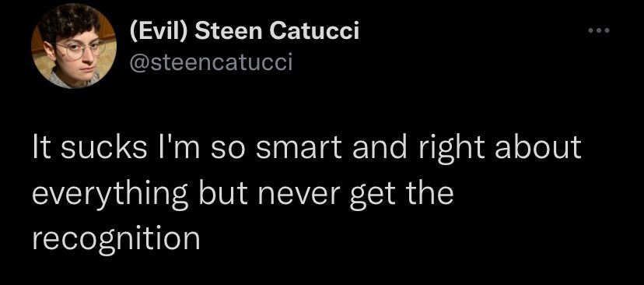Click the word "everything" in the tweet
This screenshot has height=285, width=644.
click(110, 193)
